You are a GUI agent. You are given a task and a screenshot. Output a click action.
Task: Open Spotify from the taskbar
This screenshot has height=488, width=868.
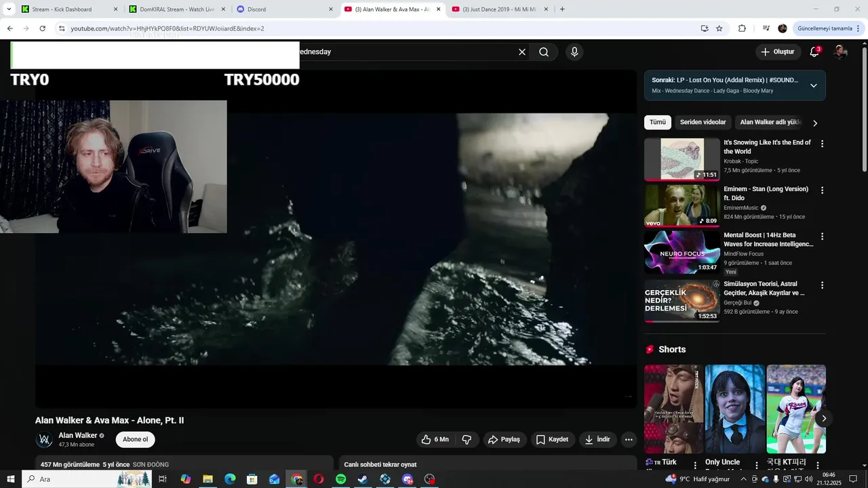click(341, 479)
